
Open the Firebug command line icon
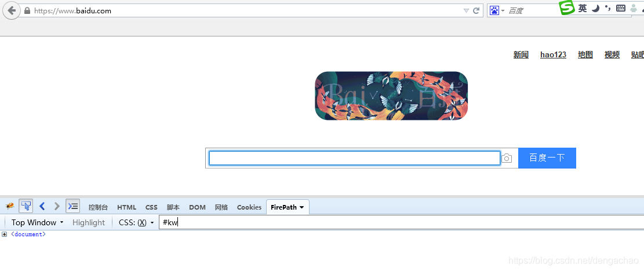pyautogui.click(x=72, y=206)
